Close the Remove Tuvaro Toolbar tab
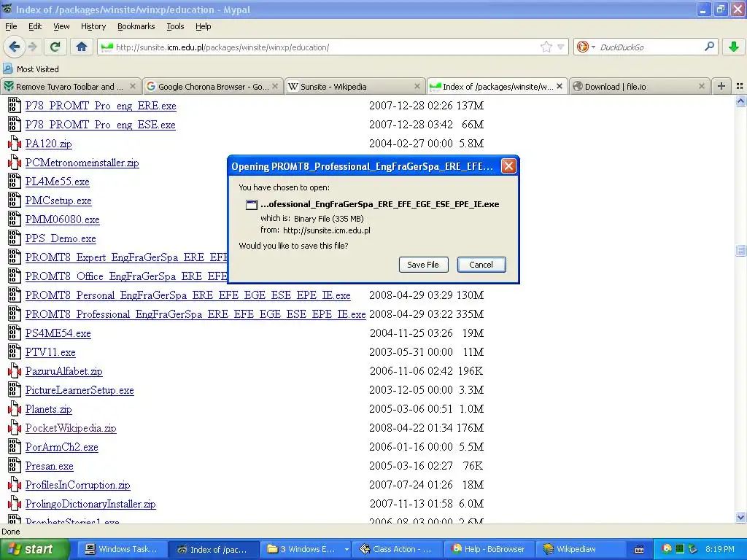Screen dimensions: 747x560 (x=133, y=86)
